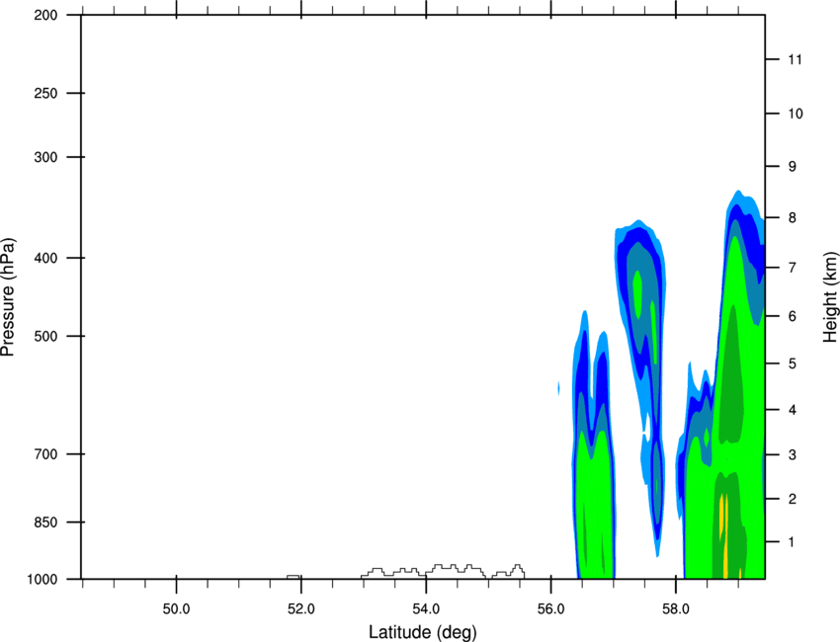840x642 pixels.
Task: Click the small isolated light-blue blob near 56°
Action: [x=558, y=387]
